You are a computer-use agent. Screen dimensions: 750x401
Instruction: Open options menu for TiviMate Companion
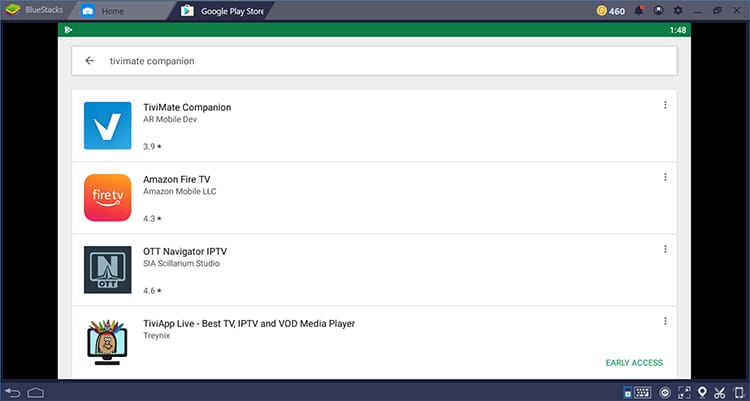665,105
